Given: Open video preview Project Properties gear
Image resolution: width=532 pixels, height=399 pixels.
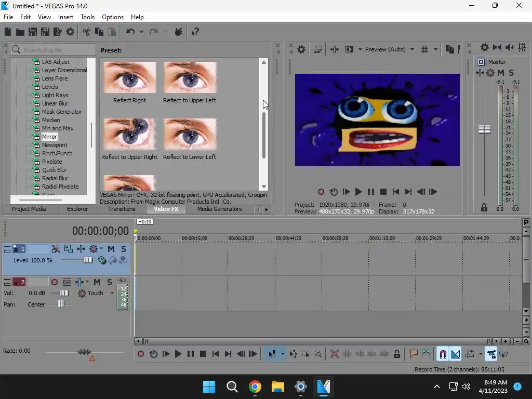Looking at the screenshot, I should 301,49.
